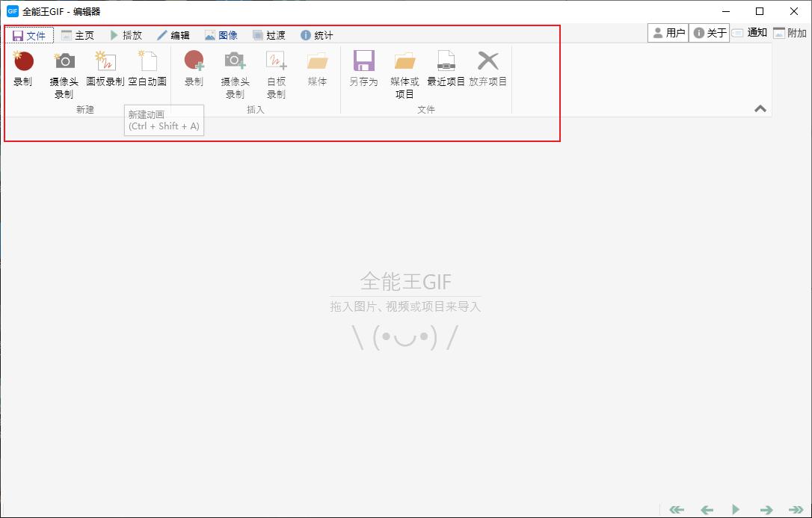Collapse the ribbon with the chevron arrow
Image resolution: width=812 pixels, height=518 pixels.
pyautogui.click(x=760, y=108)
